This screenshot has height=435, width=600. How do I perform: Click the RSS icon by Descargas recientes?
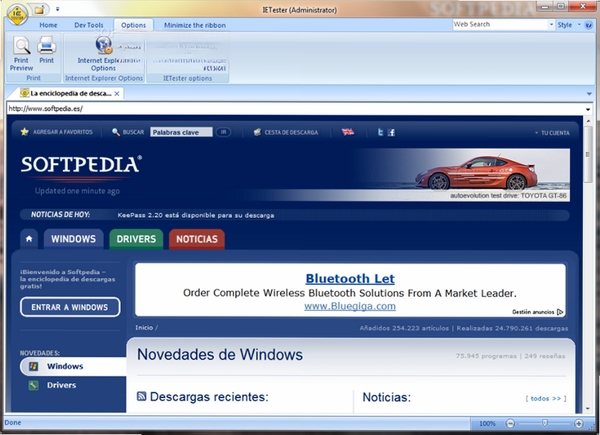click(x=141, y=396)
